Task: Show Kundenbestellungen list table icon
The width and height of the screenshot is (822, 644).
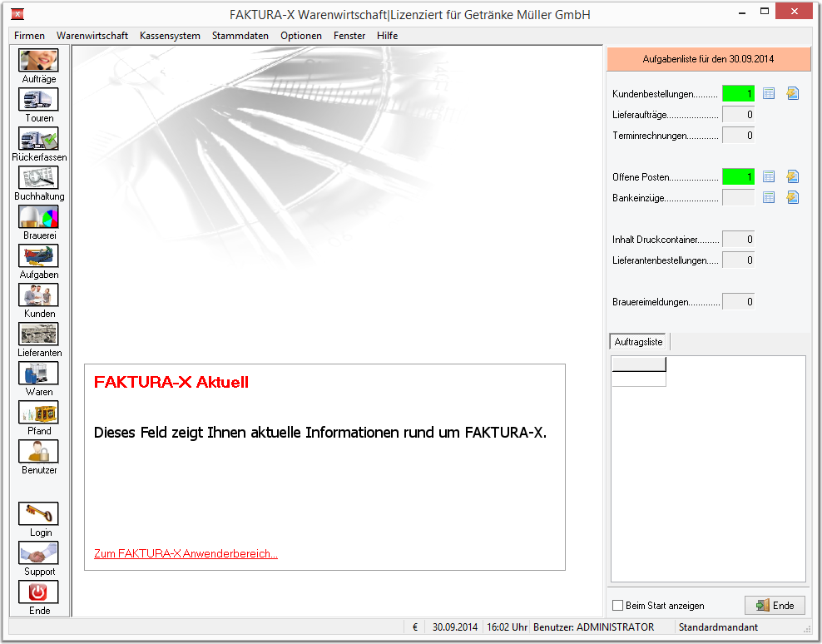Action: (x=769, y=93)
